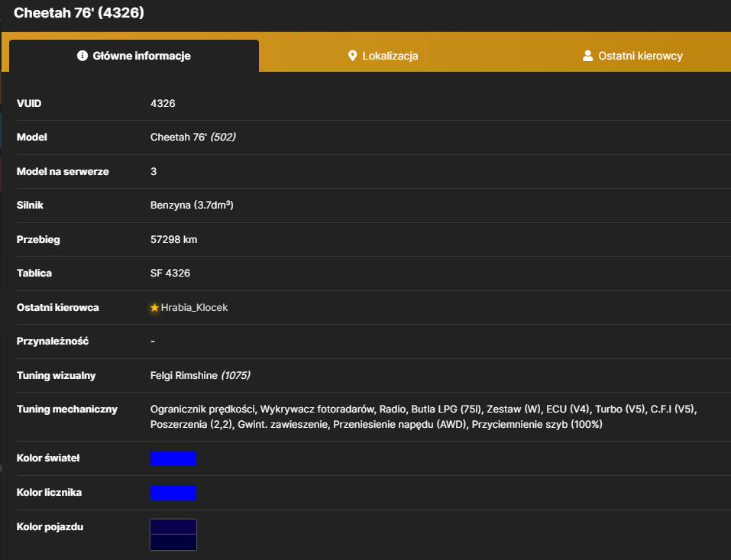Viewport: 731px width, 560px height.
Task: Click the Kolor licznika label
Action: coord(49,493)
